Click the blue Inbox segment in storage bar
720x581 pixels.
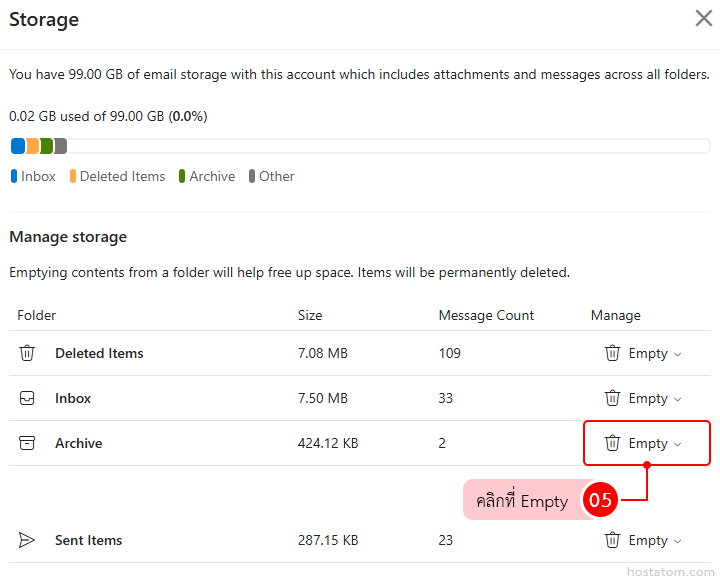click(x=18, y=146)
